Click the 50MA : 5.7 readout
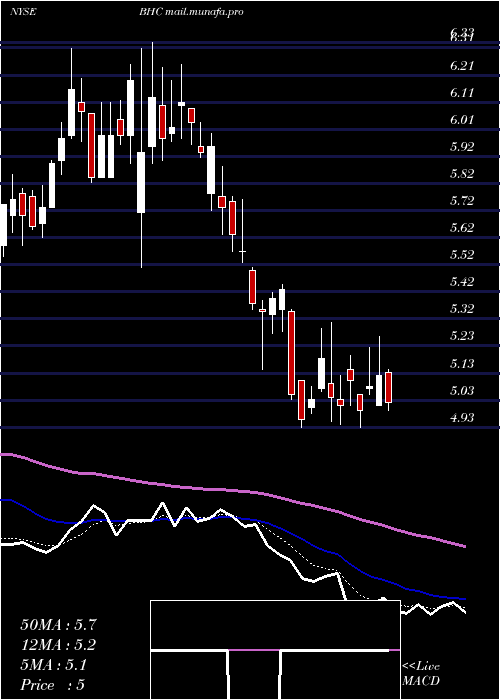 [58, 625]
